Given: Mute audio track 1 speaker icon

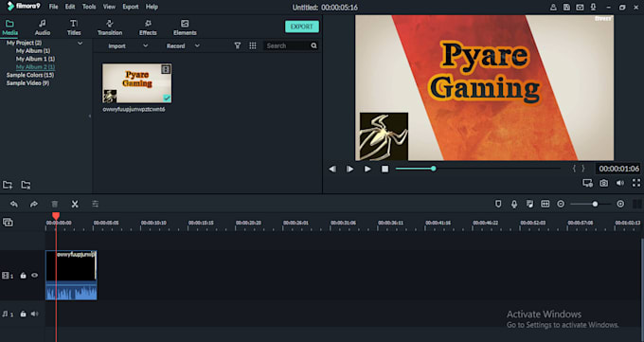Looking at the screenshot, I should click(x=35, y=314).
